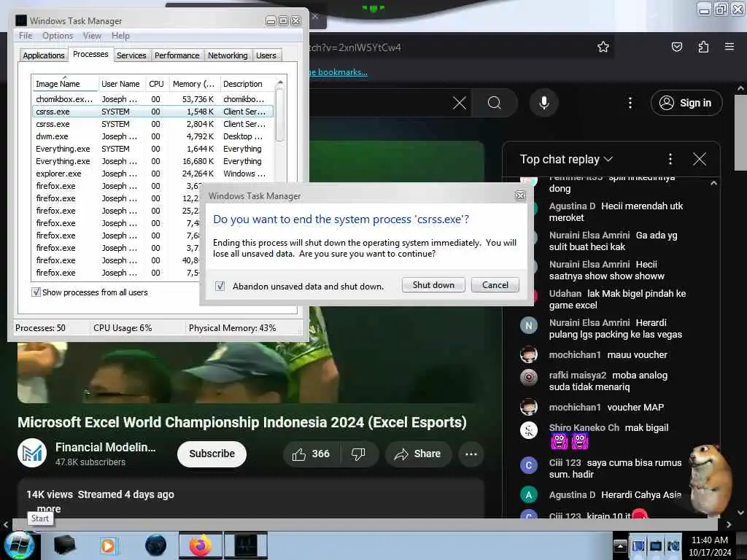Image resolution: width=747 pixels, height=560 pixels.
Task: Sort by Description column header
Action: pyautogui.click(x=247, y=84)
